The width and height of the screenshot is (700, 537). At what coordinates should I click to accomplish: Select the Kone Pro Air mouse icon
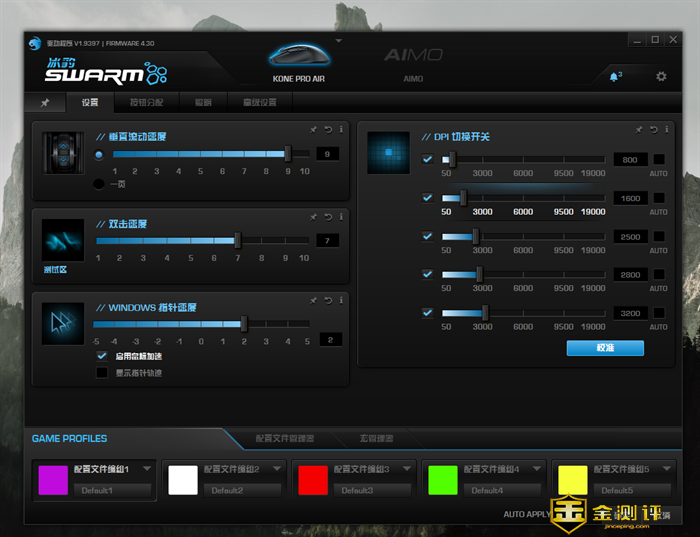(x=299, y=55)
